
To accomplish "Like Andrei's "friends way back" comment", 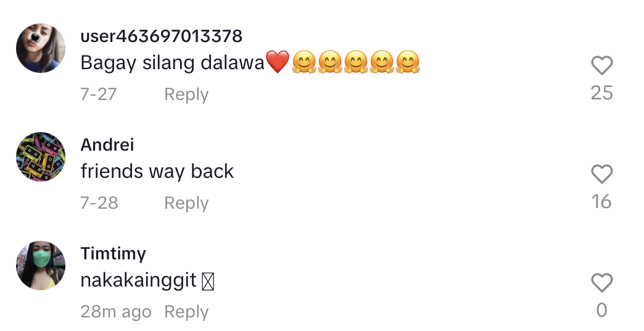I will (x=601, y=174).
